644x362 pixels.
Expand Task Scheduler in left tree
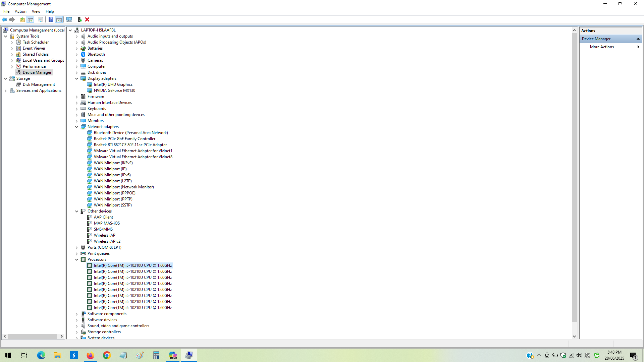coord(12,42)
